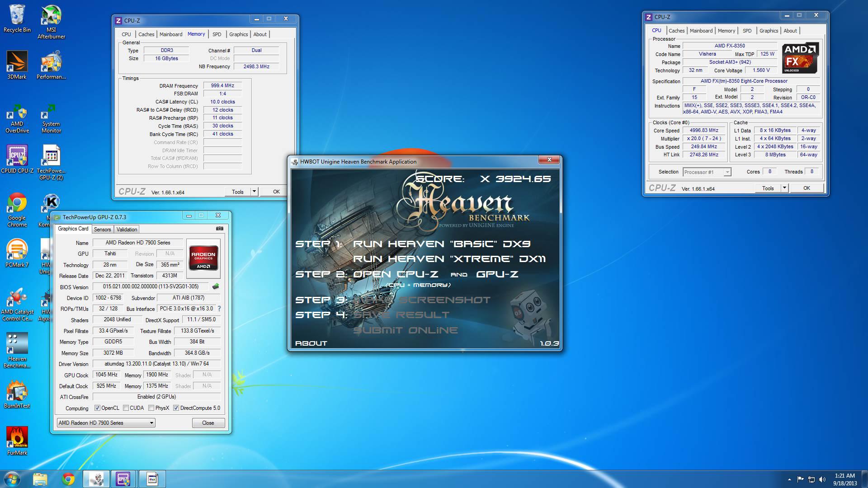Click Run Heaven "Xtreme" DX11
Image resolution: width=868 pixels, height=488 pixels.
tap(449, 259)
